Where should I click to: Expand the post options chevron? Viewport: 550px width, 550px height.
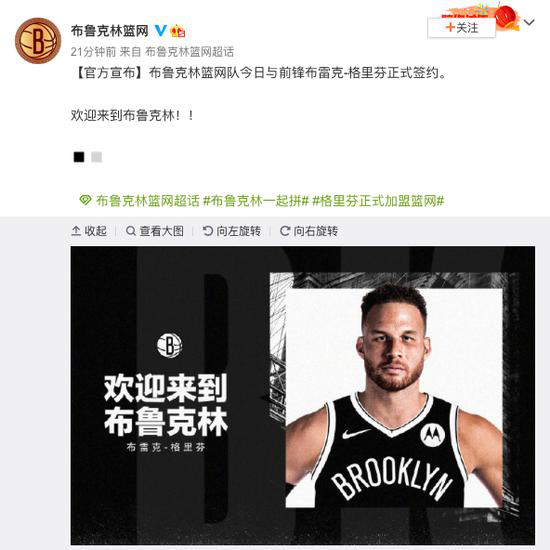(x=529, y=22)
